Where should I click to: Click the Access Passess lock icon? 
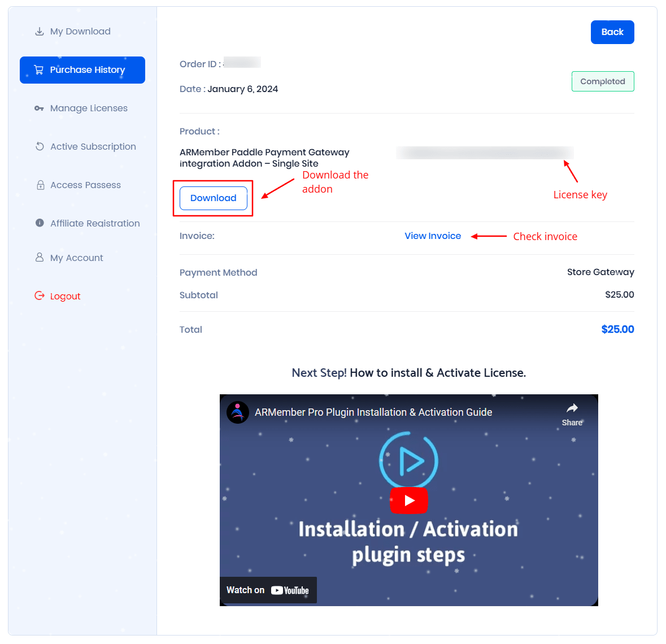[40, 185]
